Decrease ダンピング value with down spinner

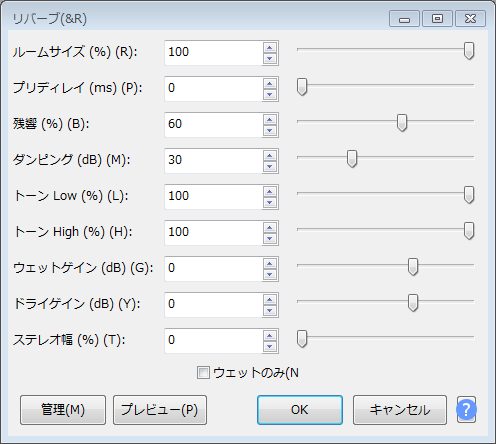tap(270, 166)
